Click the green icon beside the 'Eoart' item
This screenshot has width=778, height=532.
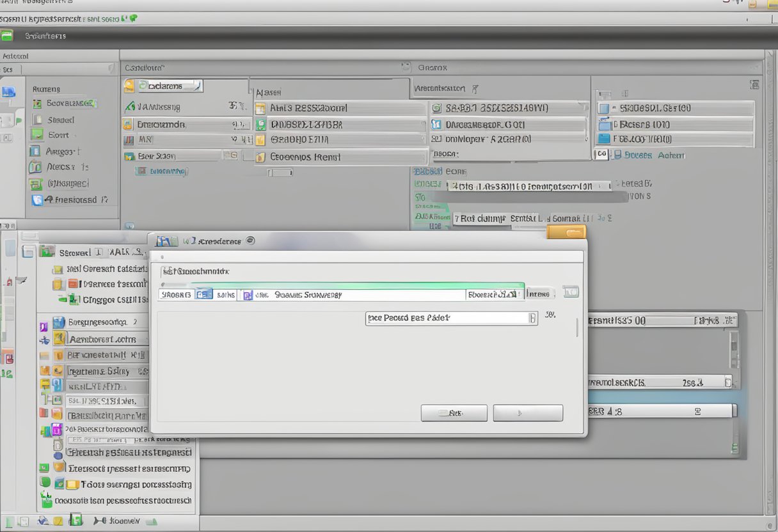click(x=37, y=135)
